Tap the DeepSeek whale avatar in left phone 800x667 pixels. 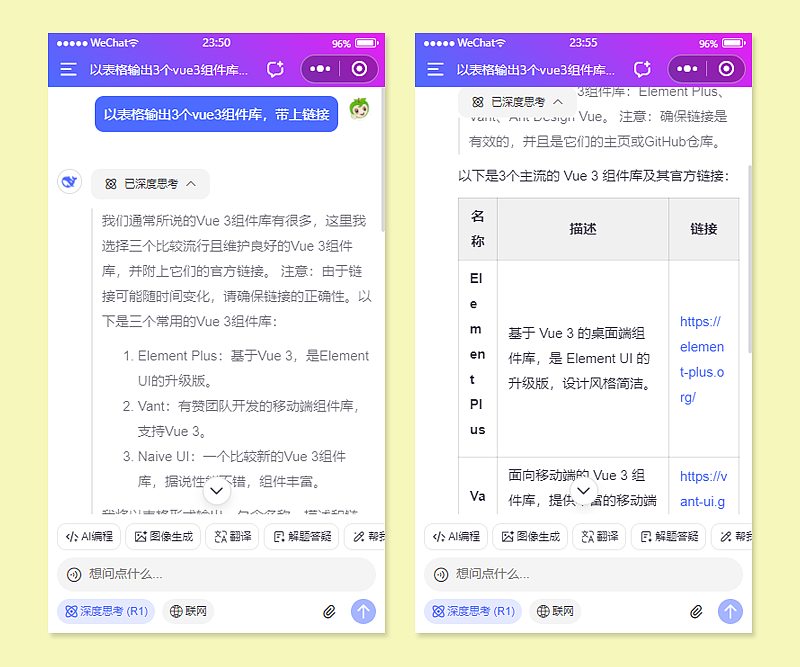pyautogui.click(x=69, y=182)
